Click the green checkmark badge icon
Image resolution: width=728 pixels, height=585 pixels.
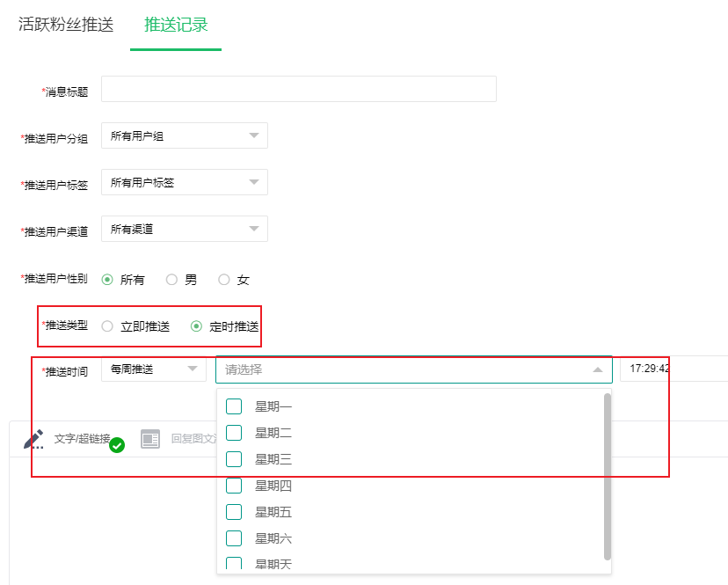(x=117, y=445)
